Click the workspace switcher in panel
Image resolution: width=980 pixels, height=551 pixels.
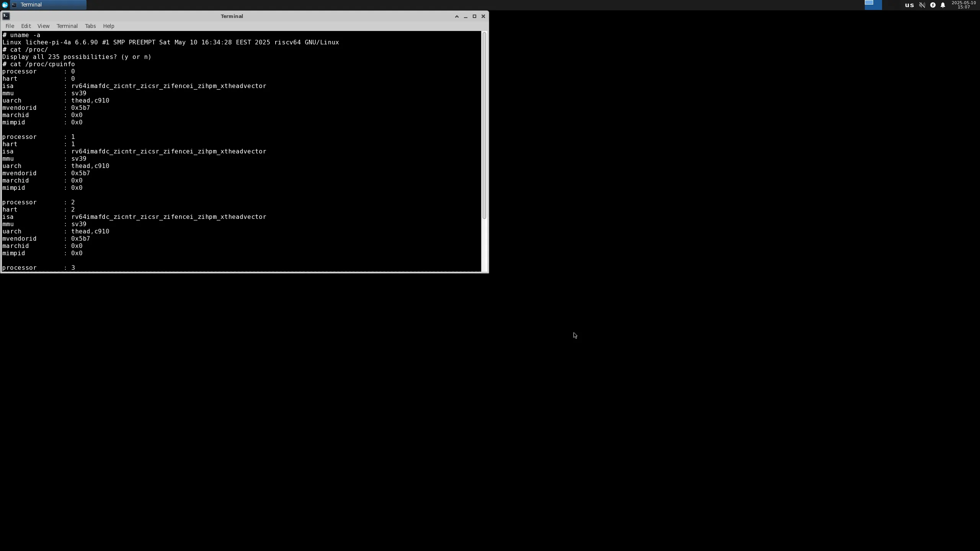[873, 5]
